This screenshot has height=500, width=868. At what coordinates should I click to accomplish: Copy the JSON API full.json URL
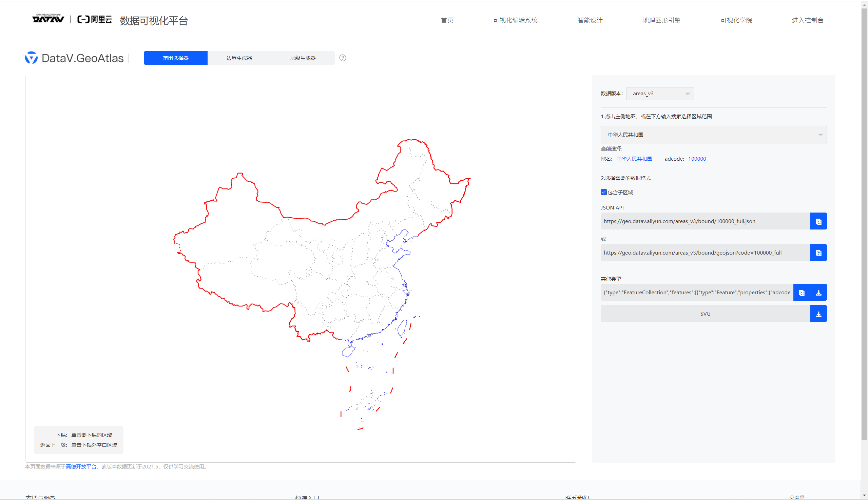point(819,221)
